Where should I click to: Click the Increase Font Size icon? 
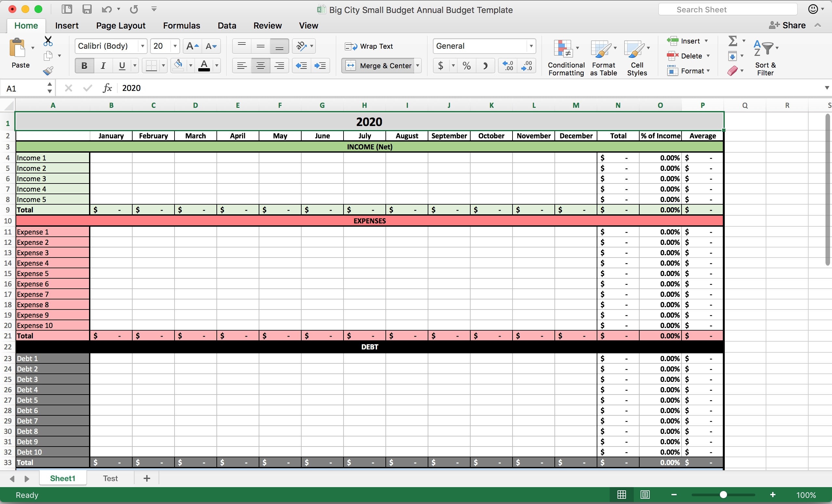click(192, 46)
